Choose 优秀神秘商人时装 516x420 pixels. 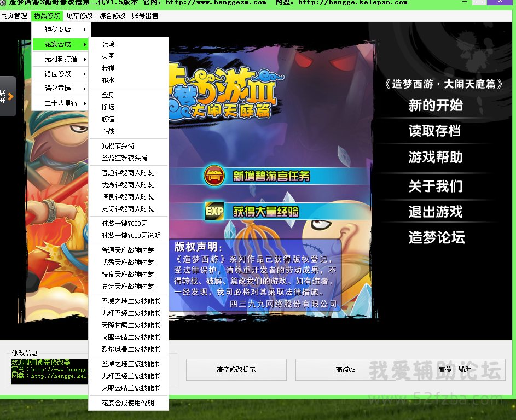pos(129,185)
